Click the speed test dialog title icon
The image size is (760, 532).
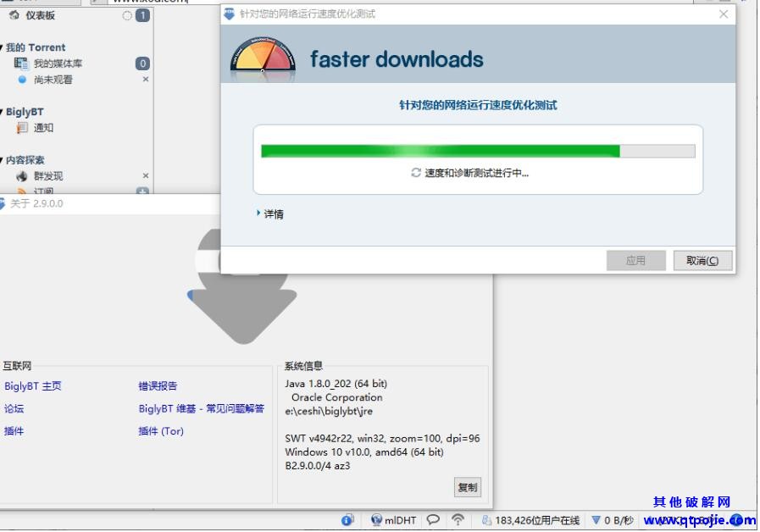pyautogui.click(x=230, y=14)
